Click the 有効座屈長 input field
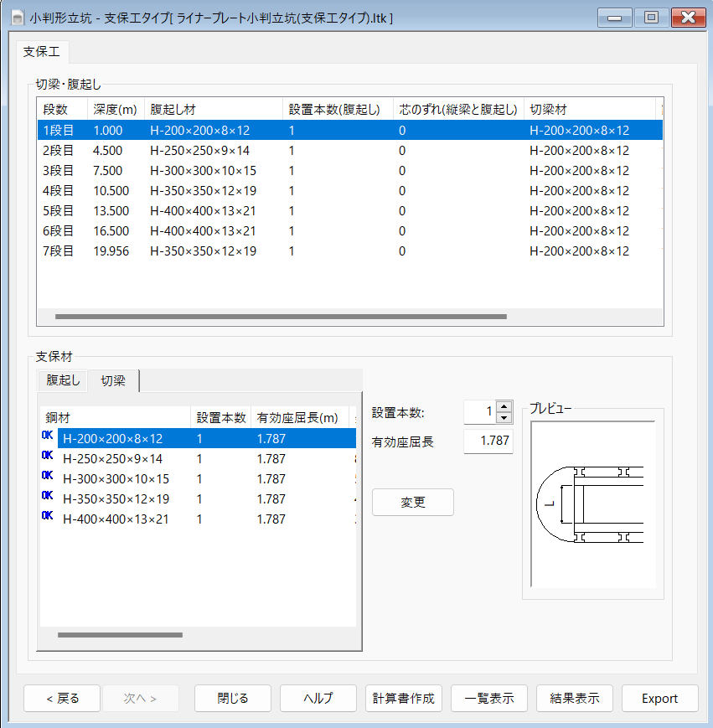 pos(488,441)
